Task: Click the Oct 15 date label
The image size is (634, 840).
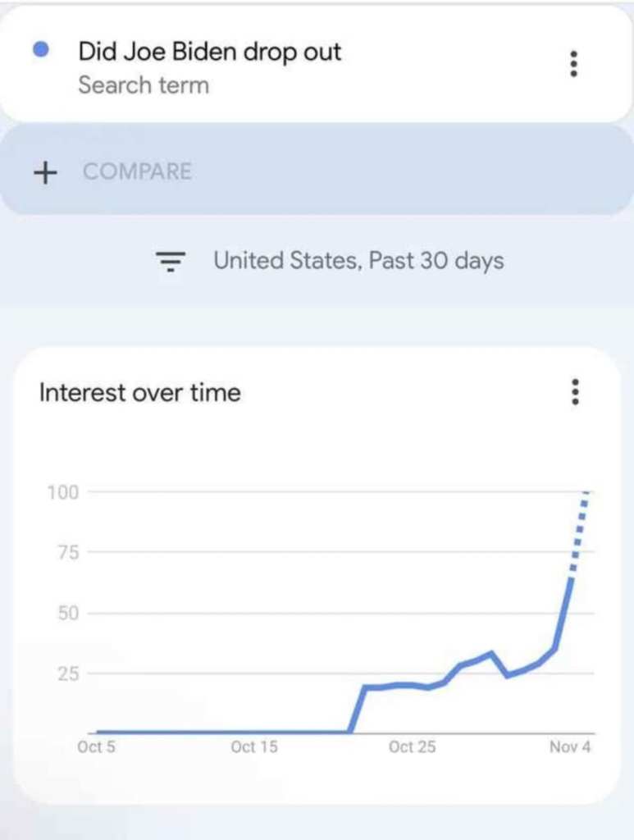Action: click(254, 747)
